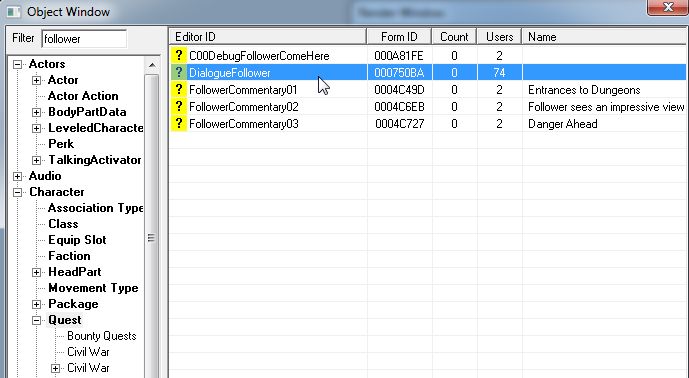The image size is (689, 378).
Task: Select Association Type in the tree
Action: (95, 208)
